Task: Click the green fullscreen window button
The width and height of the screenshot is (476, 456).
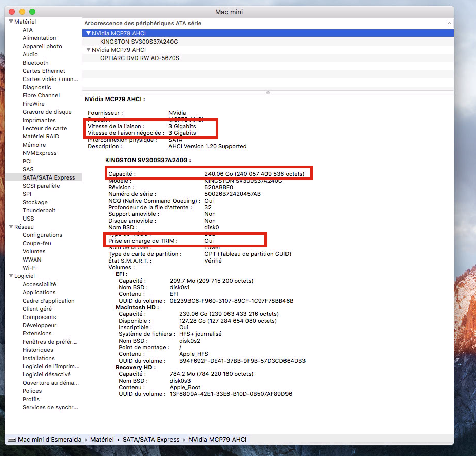Action: (x=32, y=12)
